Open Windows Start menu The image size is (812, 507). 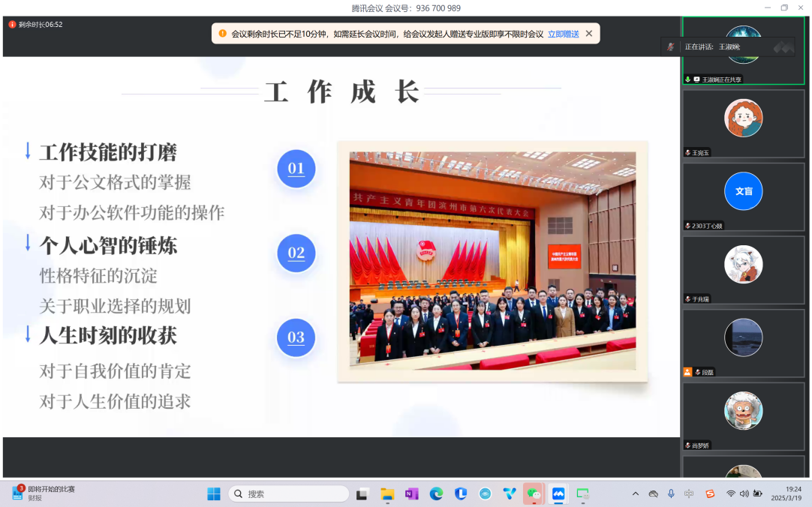click(214, 493)
